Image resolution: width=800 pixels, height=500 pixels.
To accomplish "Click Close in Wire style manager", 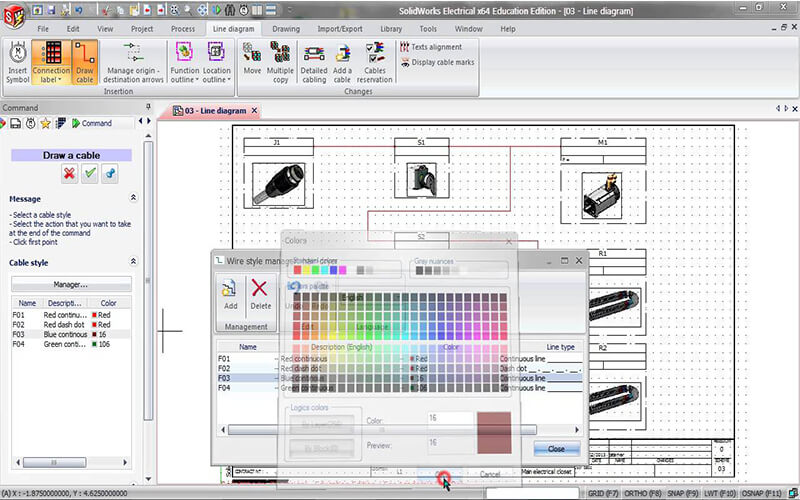I will click(556, 449).
